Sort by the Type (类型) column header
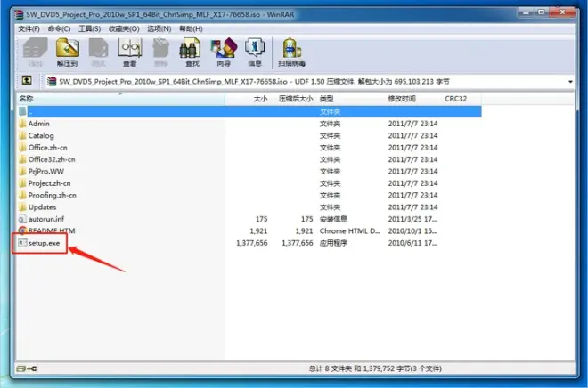This screenshot has height=388, width=588. tap(350, 99)
